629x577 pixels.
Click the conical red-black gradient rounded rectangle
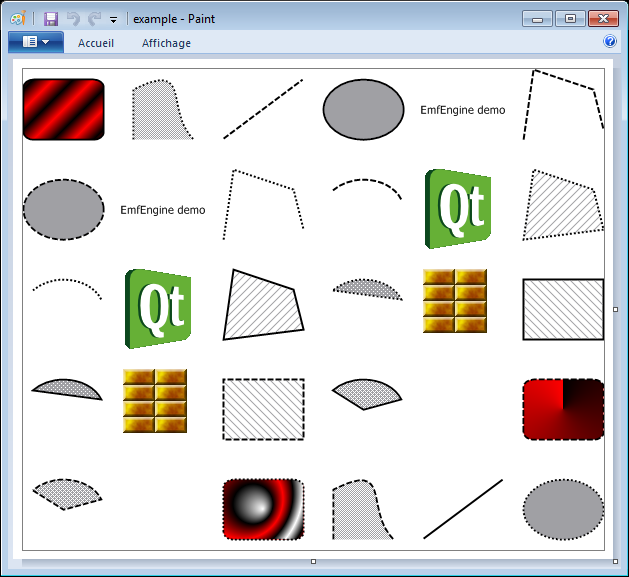pos(563,409)
